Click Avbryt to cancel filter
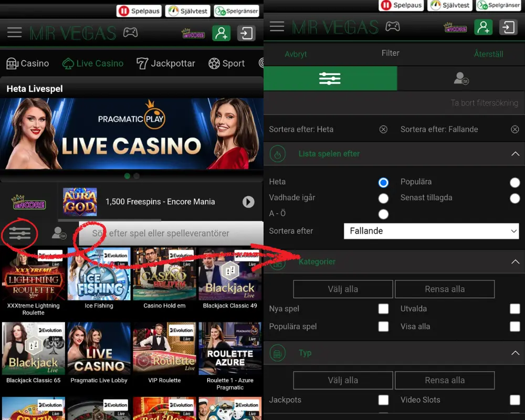The width and height of the screenshot is (525, 420). (296, 54)
